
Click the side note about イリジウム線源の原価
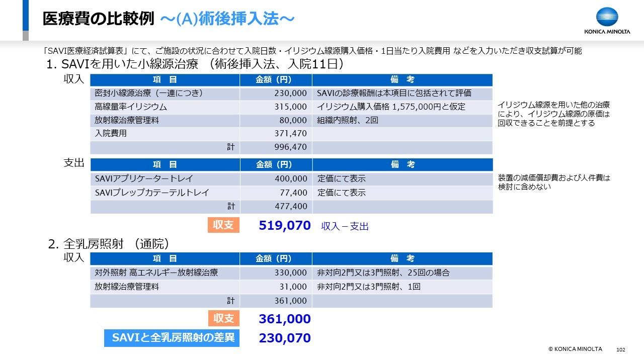553,114
